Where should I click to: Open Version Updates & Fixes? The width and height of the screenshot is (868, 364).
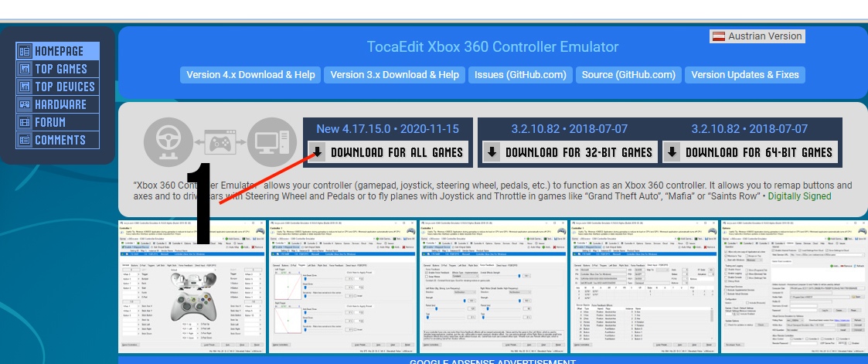745,75
